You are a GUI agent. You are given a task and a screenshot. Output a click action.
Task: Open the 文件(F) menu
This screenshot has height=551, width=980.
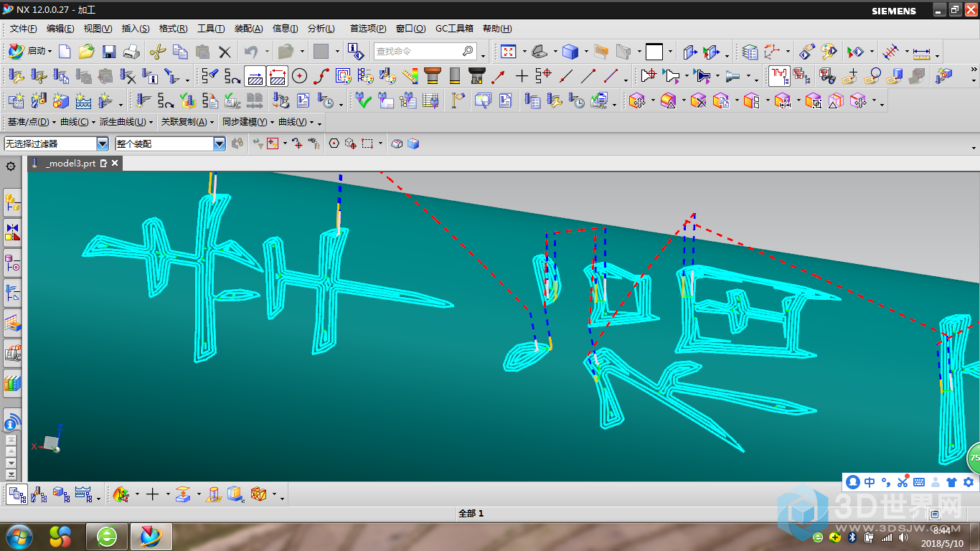(x=23, y=29)
